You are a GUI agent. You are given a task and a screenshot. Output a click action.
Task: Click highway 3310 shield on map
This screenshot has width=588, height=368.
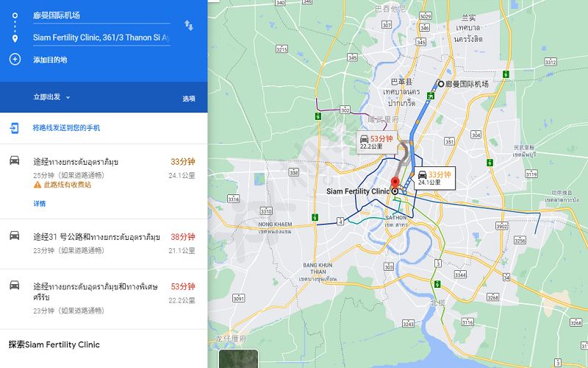tap(266, 211)
